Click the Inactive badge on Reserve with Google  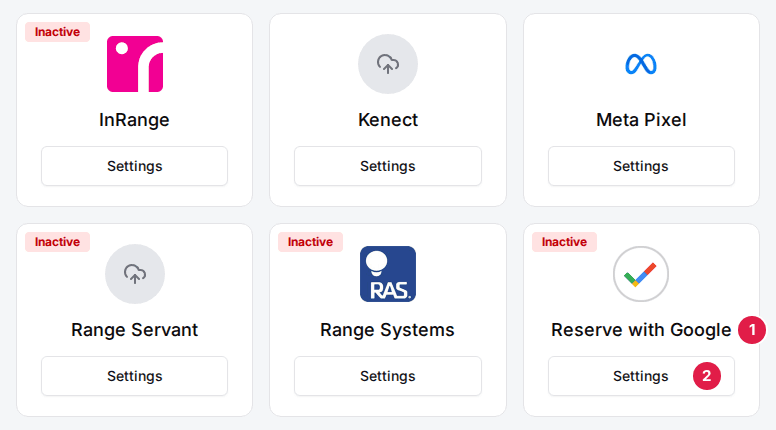564,242
